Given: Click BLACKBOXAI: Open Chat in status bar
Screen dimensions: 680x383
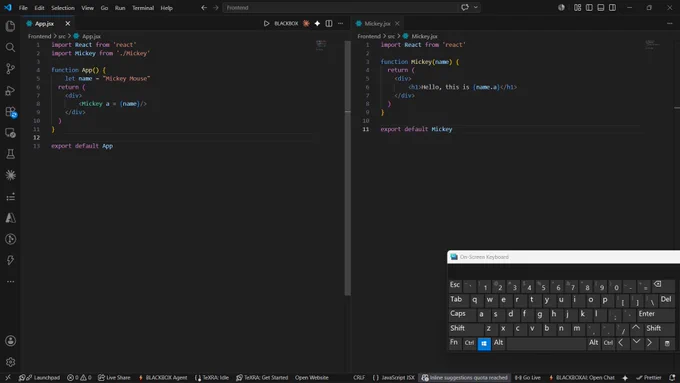Looking at the screenshot, I should [582, 377].
